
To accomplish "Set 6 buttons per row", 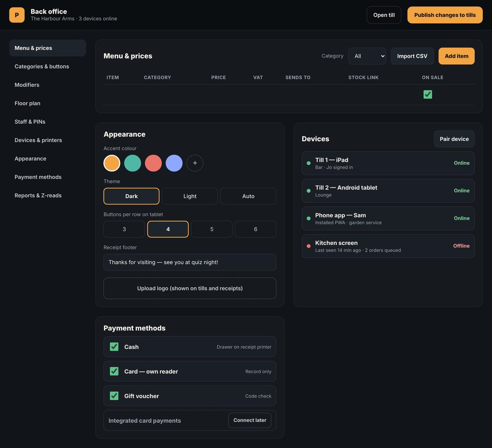I will click(255, 229).
